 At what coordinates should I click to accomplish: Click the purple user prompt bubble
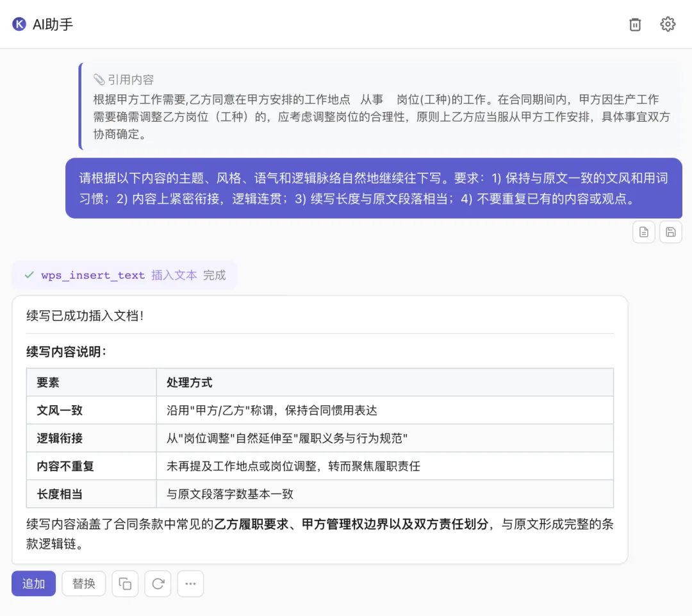(x=374, y=188)
